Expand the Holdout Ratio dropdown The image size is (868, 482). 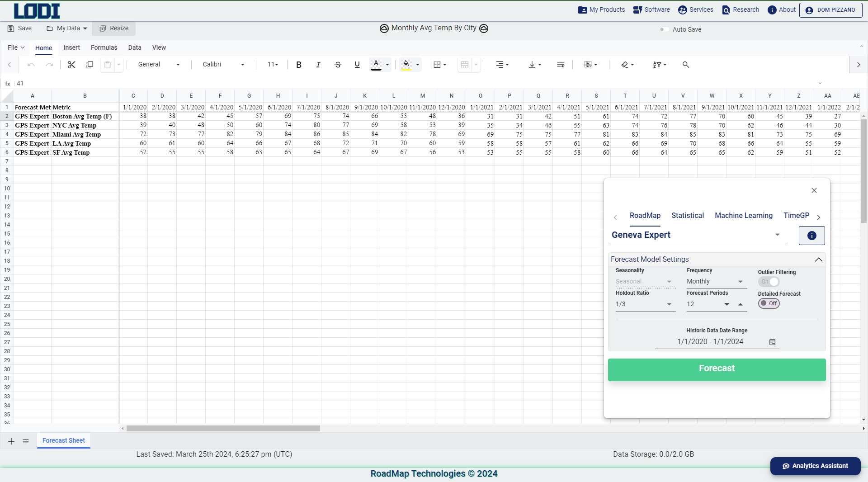(x=644, y=304)
